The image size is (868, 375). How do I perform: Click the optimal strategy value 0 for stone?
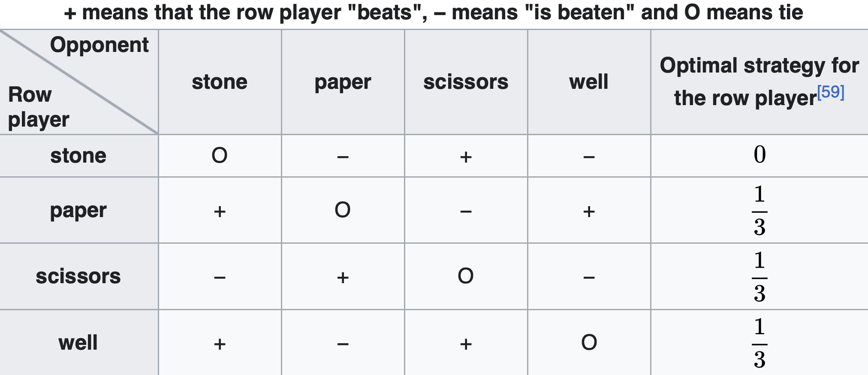759,155
